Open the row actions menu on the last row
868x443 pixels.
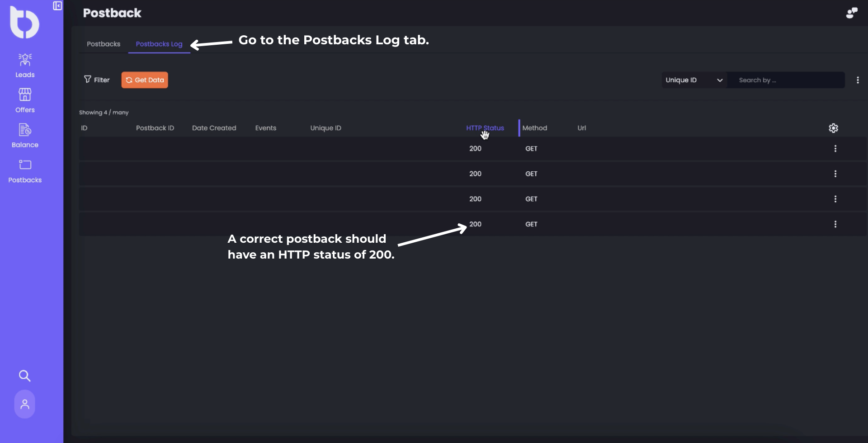click(835, 224)
